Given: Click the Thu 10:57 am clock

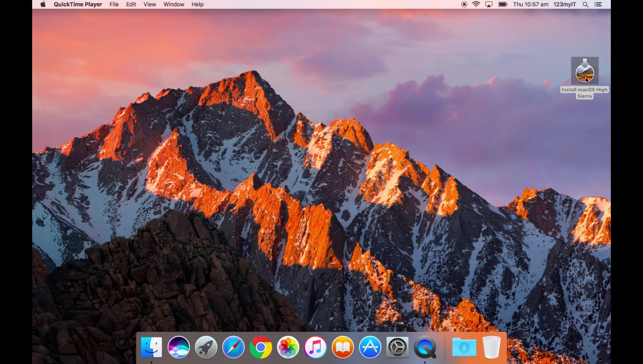Looking at the screenshot, I should click(x=531, y=4).
